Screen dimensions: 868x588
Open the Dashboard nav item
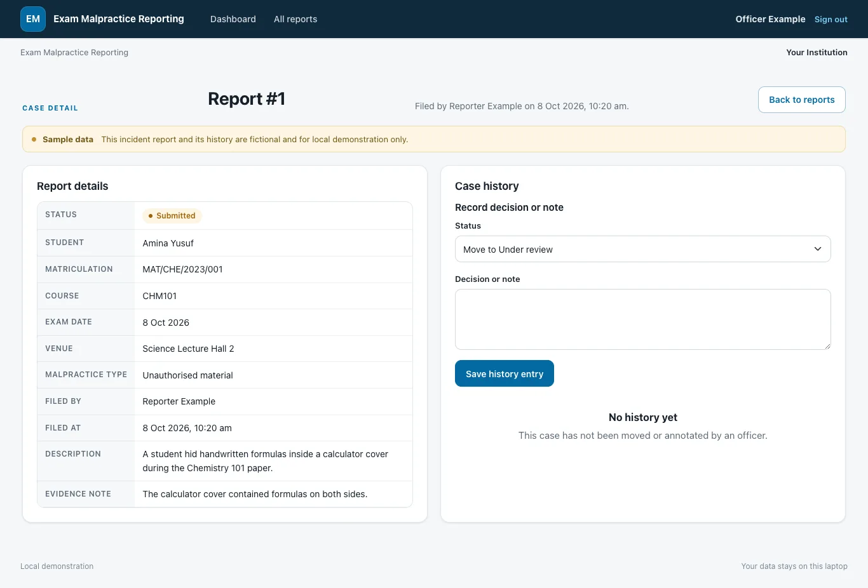233,19
